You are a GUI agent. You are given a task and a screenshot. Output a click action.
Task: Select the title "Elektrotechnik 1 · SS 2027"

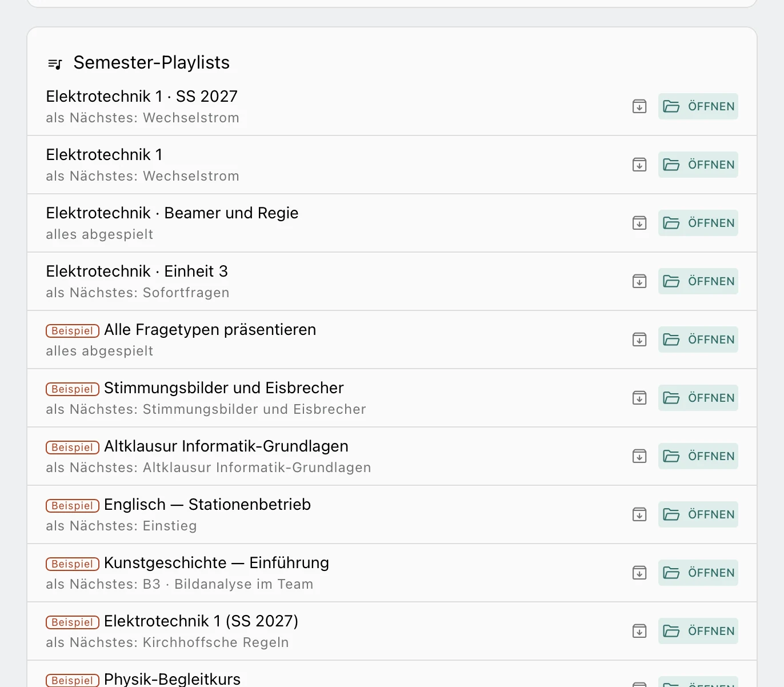(x=142, y=97)
